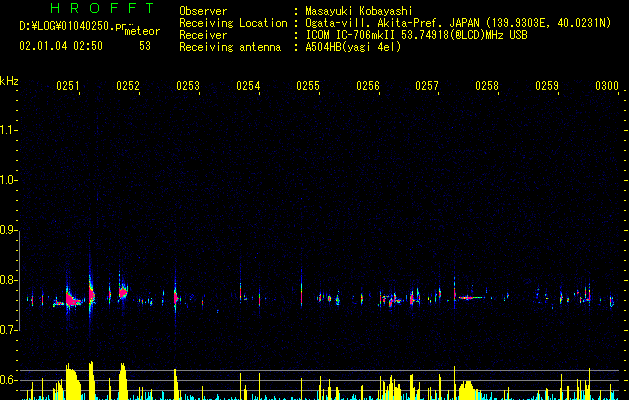Click the A504HB(yagi 4el) antenna text
629x400 pixels.
353,47
